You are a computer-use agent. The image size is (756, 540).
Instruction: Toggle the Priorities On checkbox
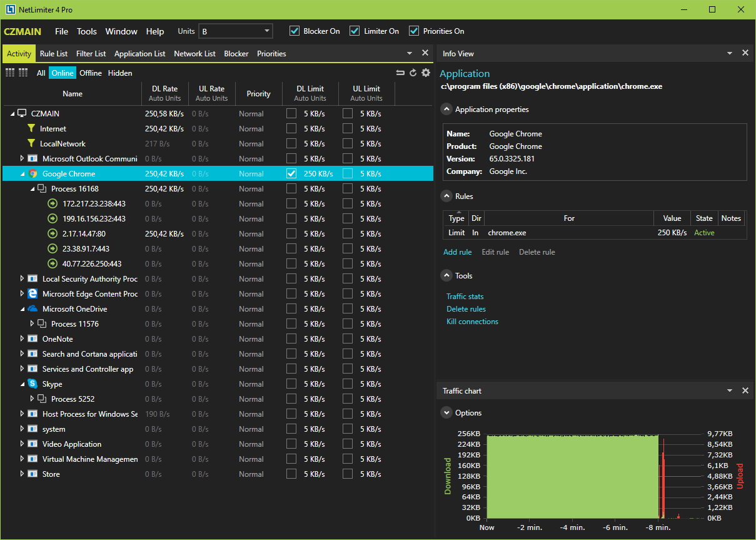[414, 31]
